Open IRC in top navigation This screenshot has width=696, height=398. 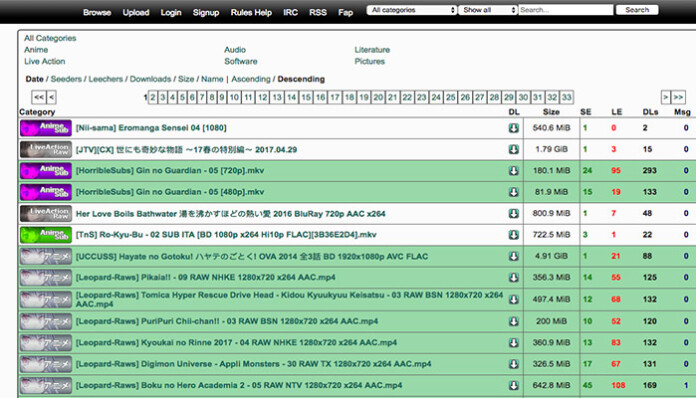tap(291, 12)
